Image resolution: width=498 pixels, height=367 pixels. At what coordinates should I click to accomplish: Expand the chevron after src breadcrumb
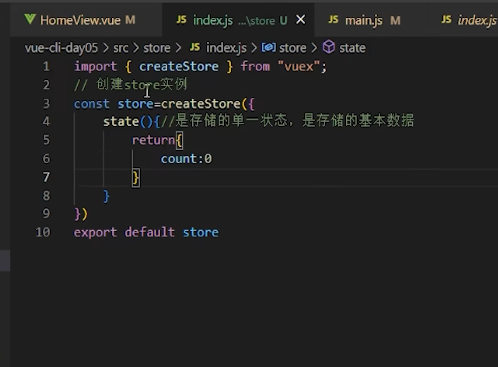pos(136,48)
